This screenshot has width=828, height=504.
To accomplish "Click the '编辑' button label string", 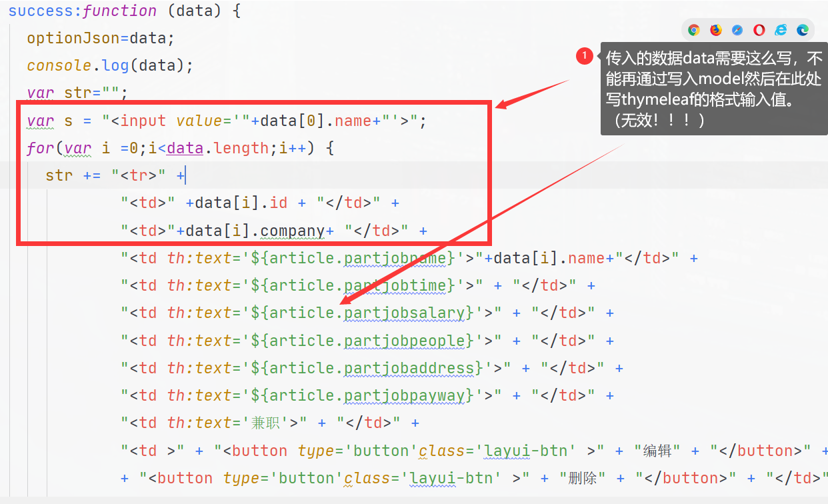I will tap(657, 451).
